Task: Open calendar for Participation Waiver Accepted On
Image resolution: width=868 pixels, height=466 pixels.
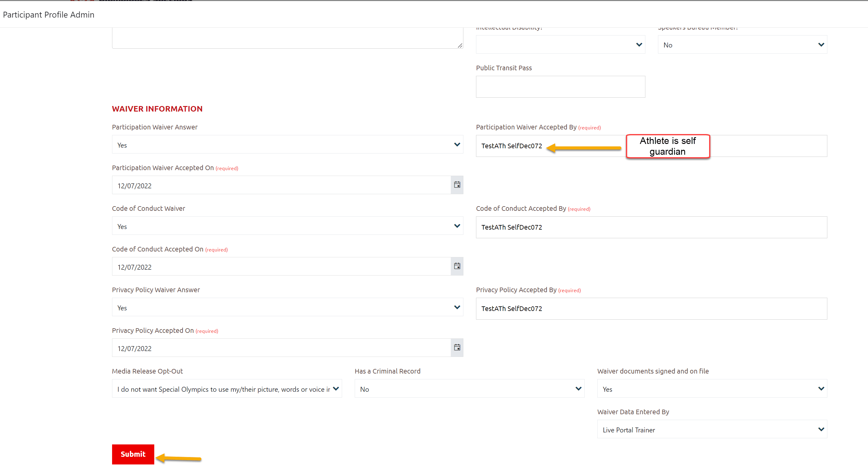Action: [457, 185]
